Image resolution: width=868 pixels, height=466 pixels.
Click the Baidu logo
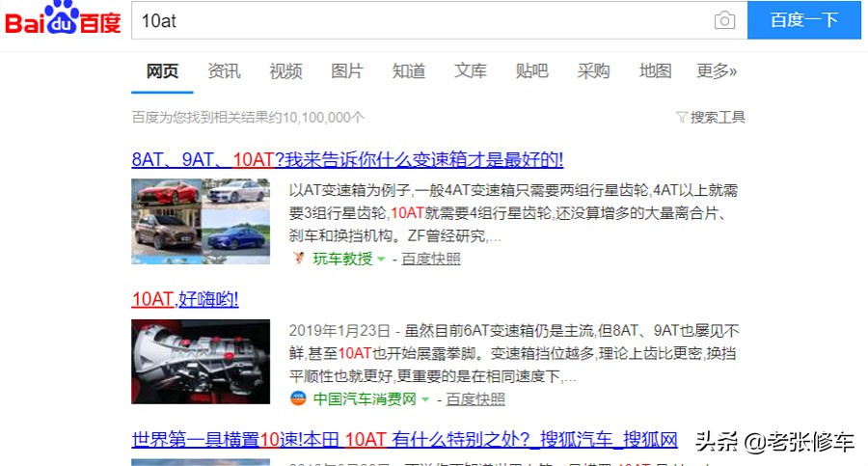pyautogui.click(x=63, y=17)
